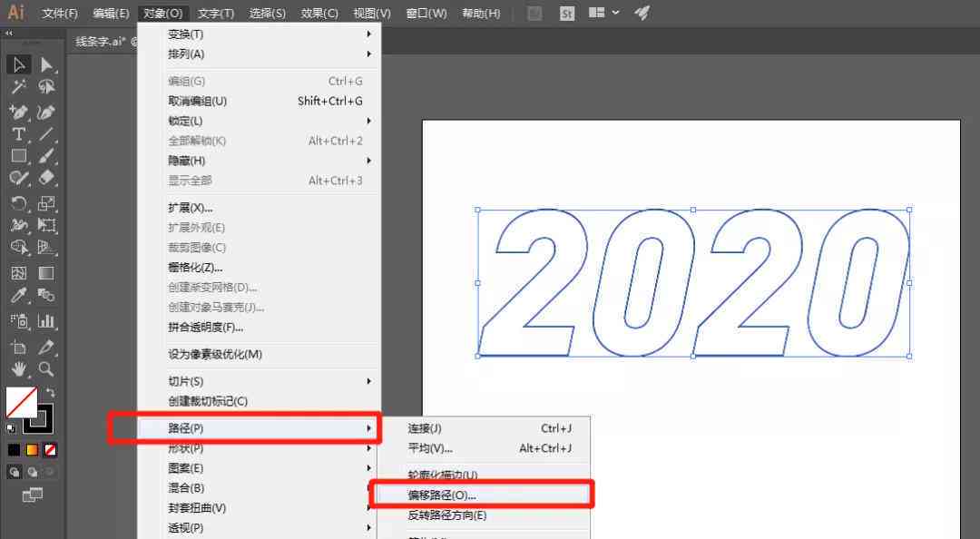Select the Rectangle tool

tap(19, 156)
